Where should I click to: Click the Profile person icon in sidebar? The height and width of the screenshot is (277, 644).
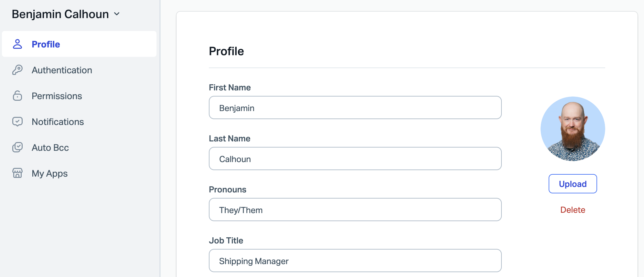click(17, 44)
